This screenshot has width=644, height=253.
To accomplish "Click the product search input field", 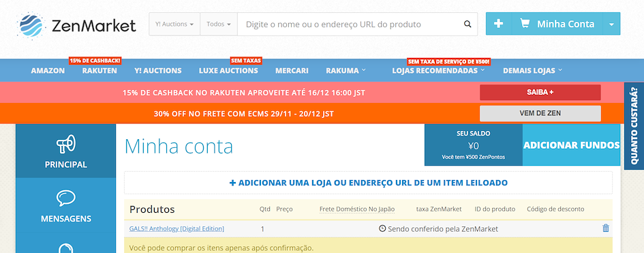I will [350, 25].
